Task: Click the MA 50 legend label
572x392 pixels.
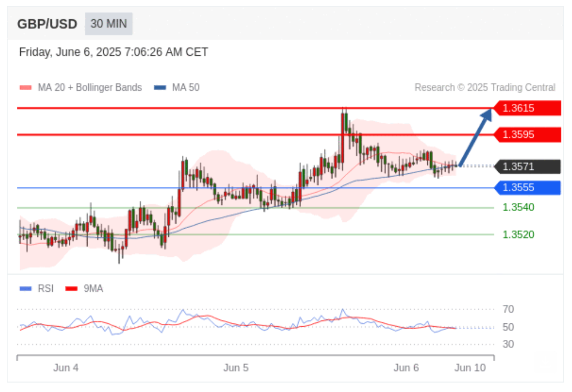Action: click(186, 87)
